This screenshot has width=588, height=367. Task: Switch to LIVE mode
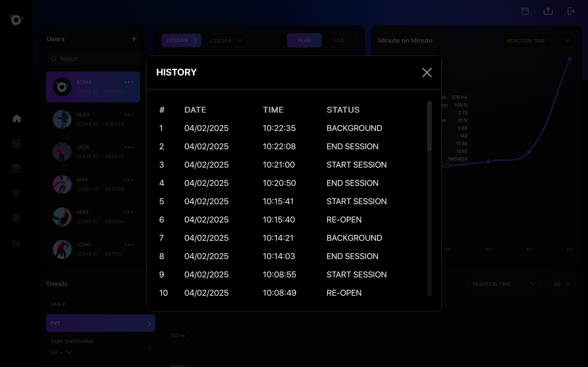339,41
